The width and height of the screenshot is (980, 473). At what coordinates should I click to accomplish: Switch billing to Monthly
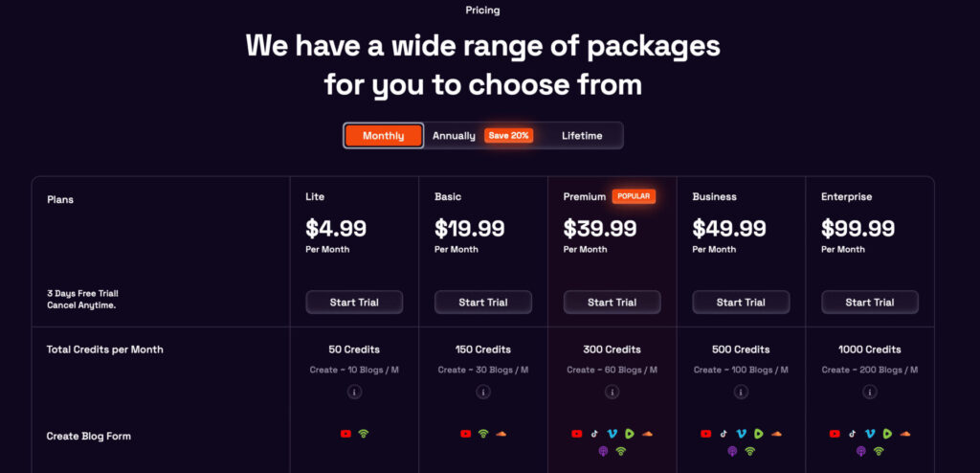pyautogui.click(x=383, y=136)
